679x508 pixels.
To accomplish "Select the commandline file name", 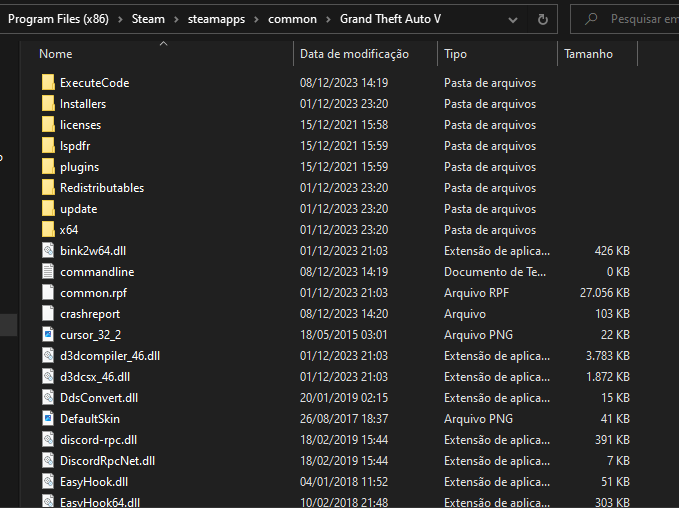I will tap(97, 272).
